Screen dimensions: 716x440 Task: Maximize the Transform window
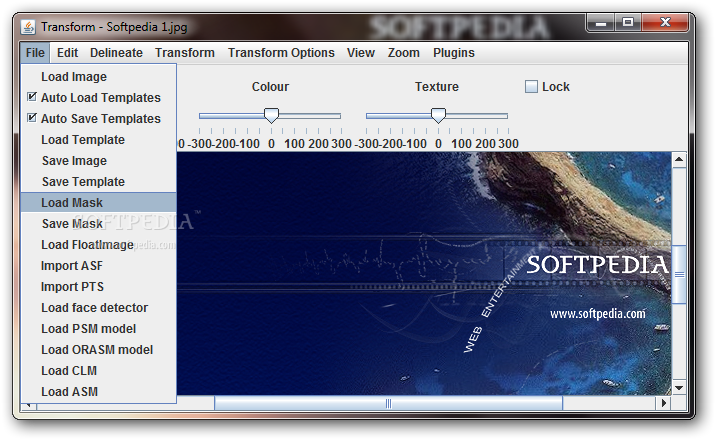(628, 23)
